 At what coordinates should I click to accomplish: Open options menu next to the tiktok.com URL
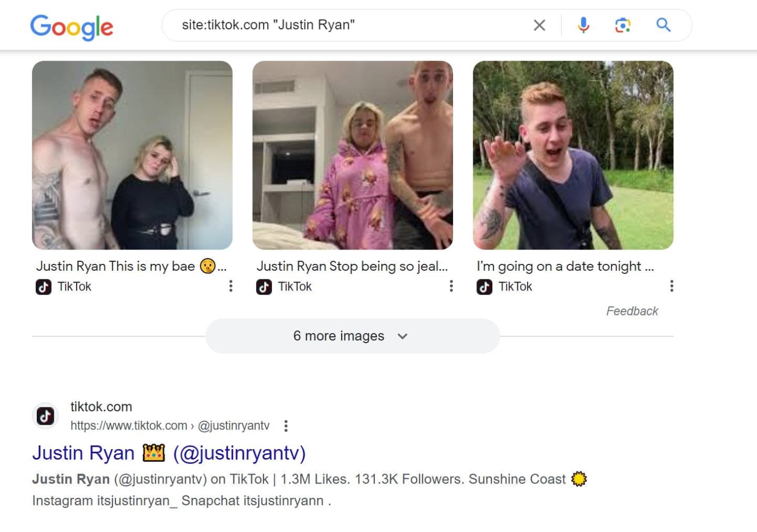[286, 426]
